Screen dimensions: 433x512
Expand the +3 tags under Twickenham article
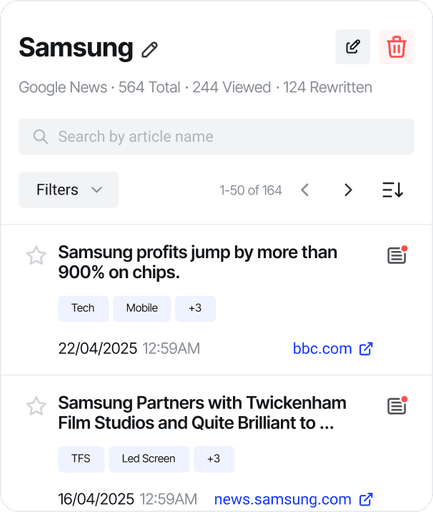click(214, 459)
